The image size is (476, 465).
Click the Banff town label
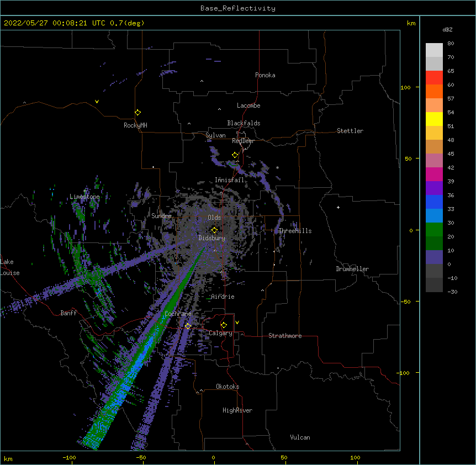coord(68,313)
